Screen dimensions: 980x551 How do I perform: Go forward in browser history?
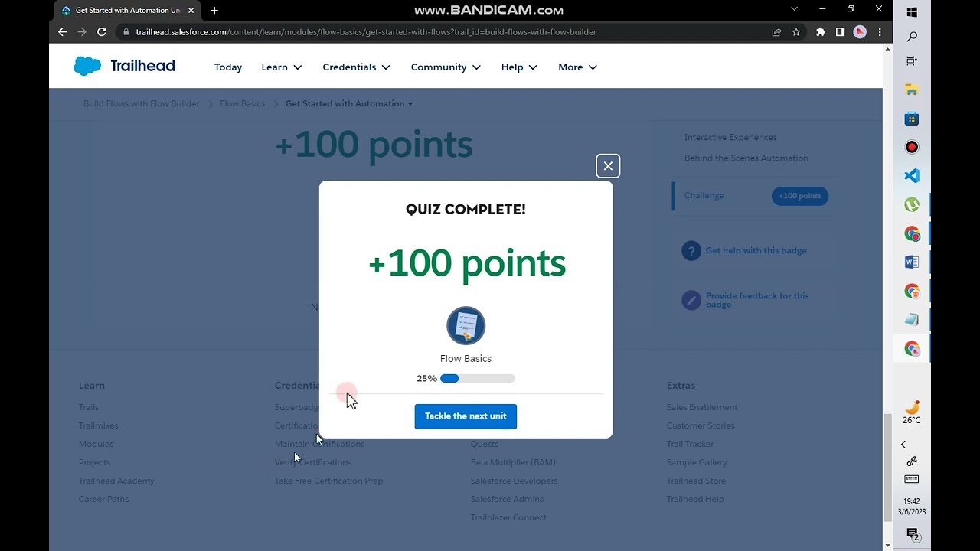click(82, 32)
